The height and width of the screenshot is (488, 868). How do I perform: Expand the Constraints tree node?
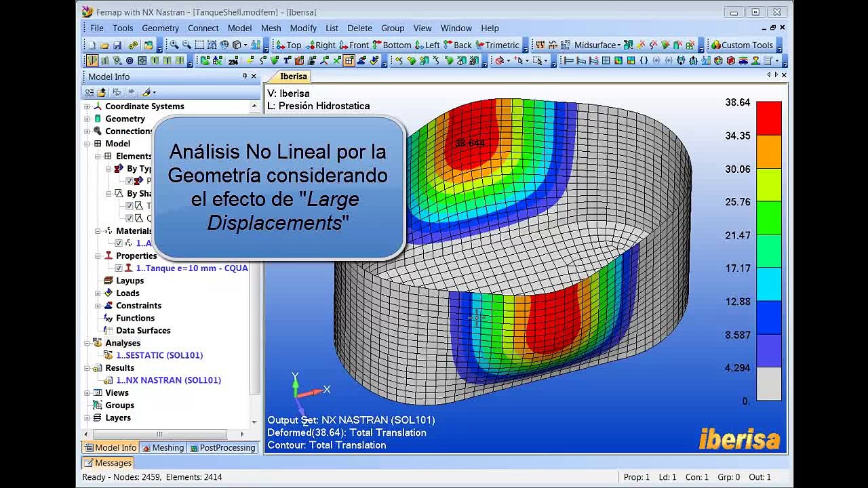coord(98,306)
